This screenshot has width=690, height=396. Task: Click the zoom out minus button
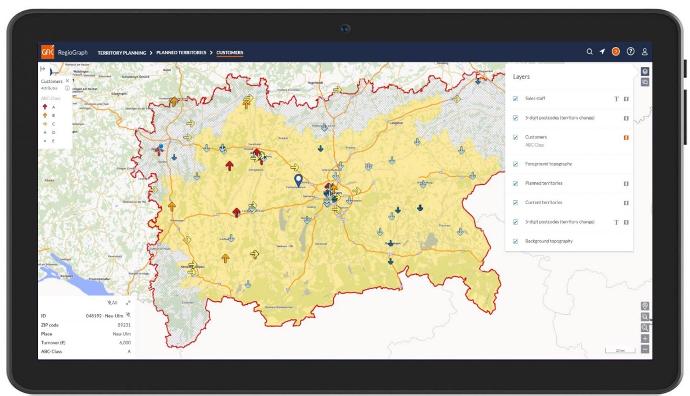pos(645,349)
